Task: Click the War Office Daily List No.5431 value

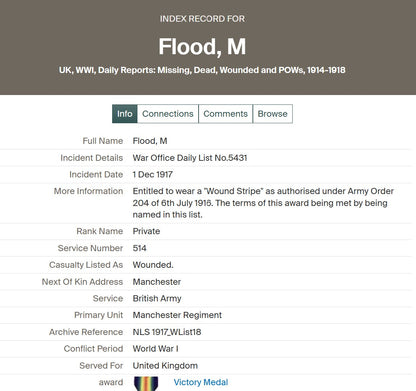Action: (x=190, y=158)
